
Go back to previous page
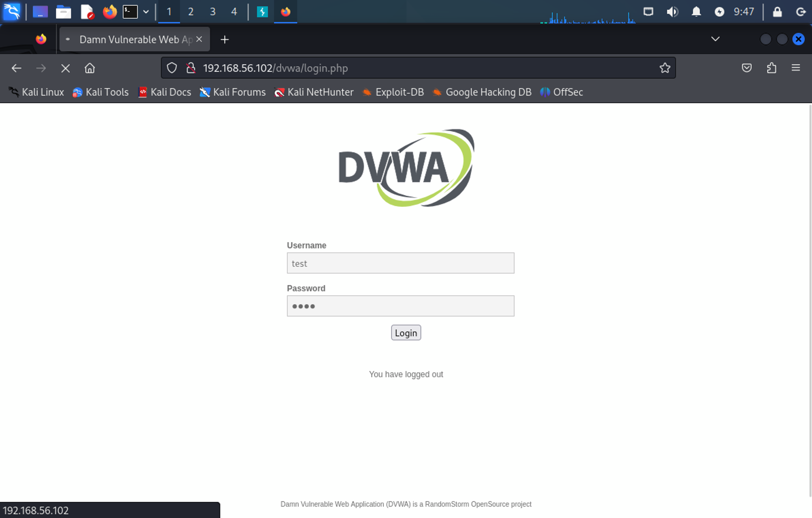click(17, 68)
